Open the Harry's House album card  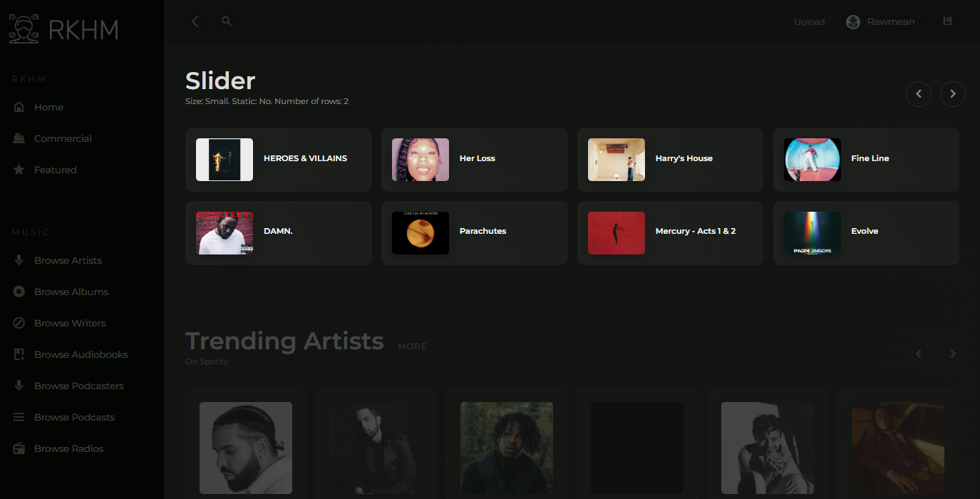(670, 160)
